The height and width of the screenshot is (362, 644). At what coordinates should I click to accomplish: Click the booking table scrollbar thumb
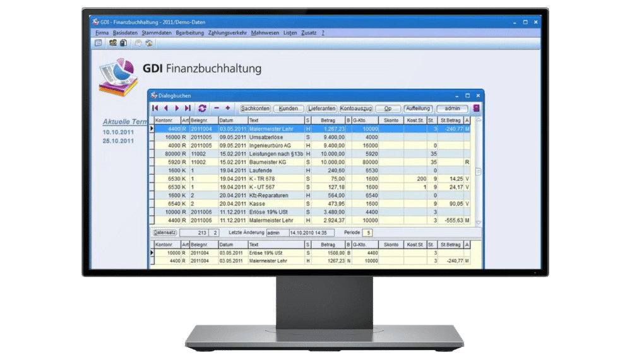point(479,171)
